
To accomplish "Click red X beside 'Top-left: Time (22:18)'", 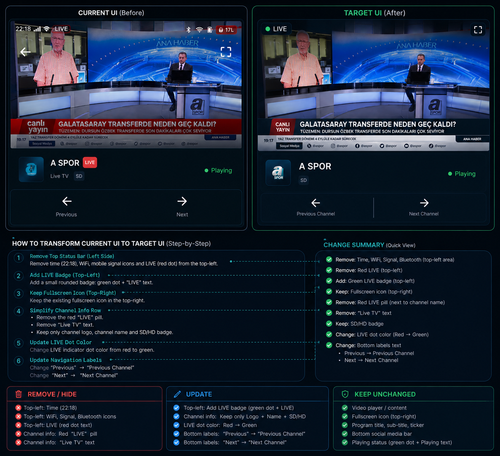I will point(18,408).
